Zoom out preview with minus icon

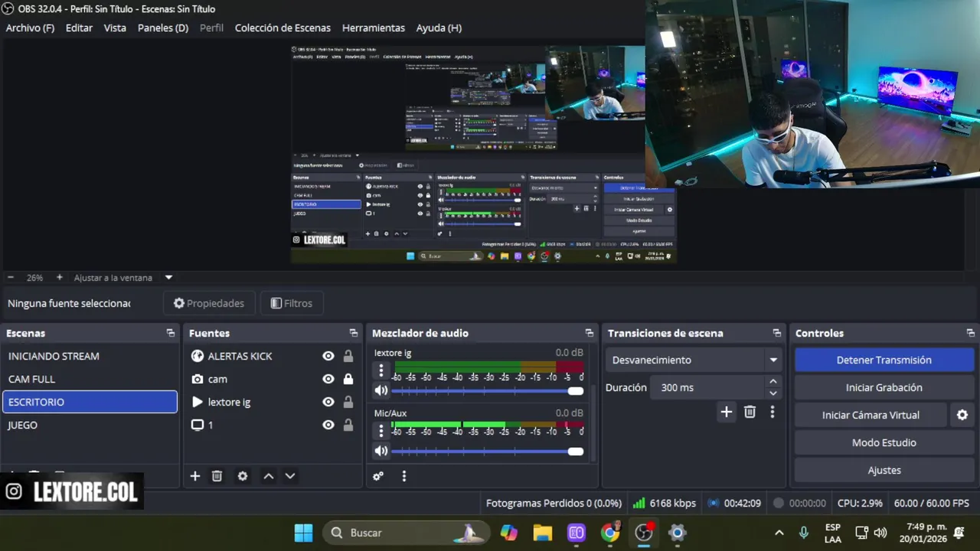click(11, 277)
